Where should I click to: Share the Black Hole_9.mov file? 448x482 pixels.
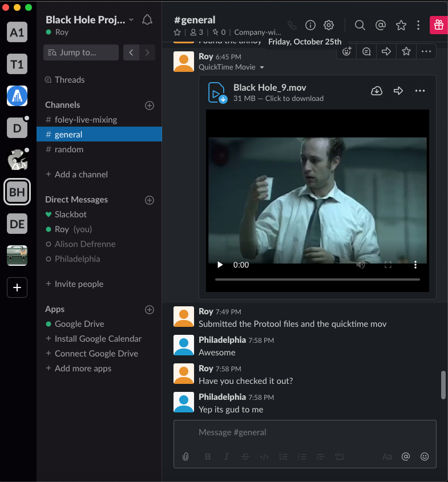pyautogui.click(x=398, y=91)
